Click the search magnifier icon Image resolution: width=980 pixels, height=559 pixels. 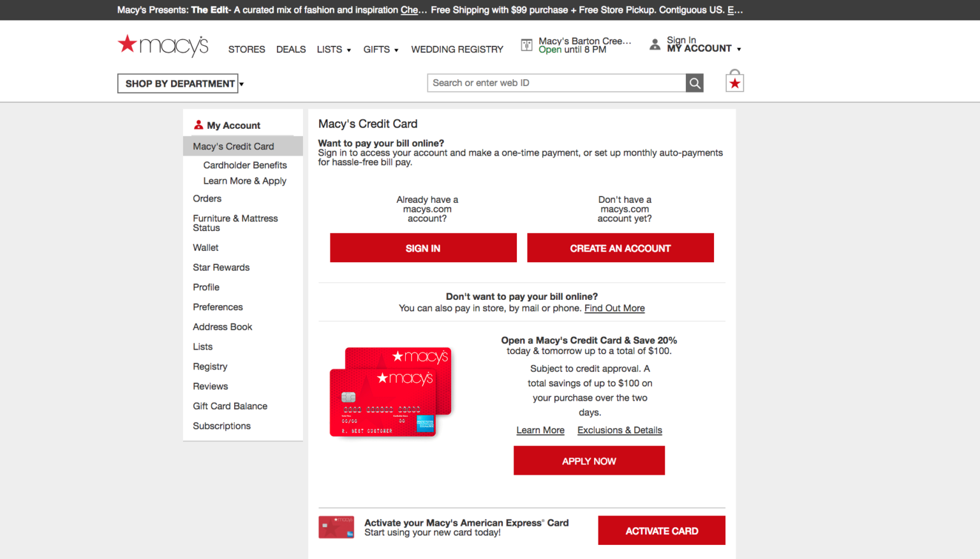coord(695,83)
